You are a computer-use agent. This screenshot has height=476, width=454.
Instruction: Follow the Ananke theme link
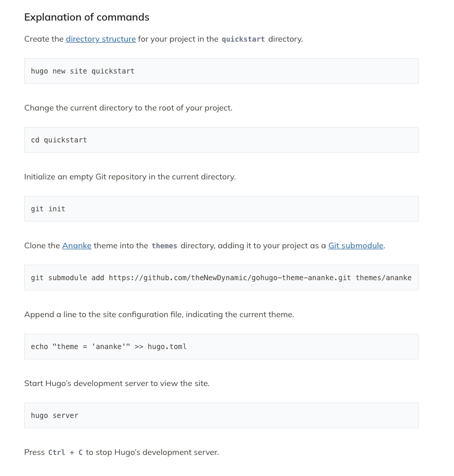pyautogui.click(x=77, y=246)
